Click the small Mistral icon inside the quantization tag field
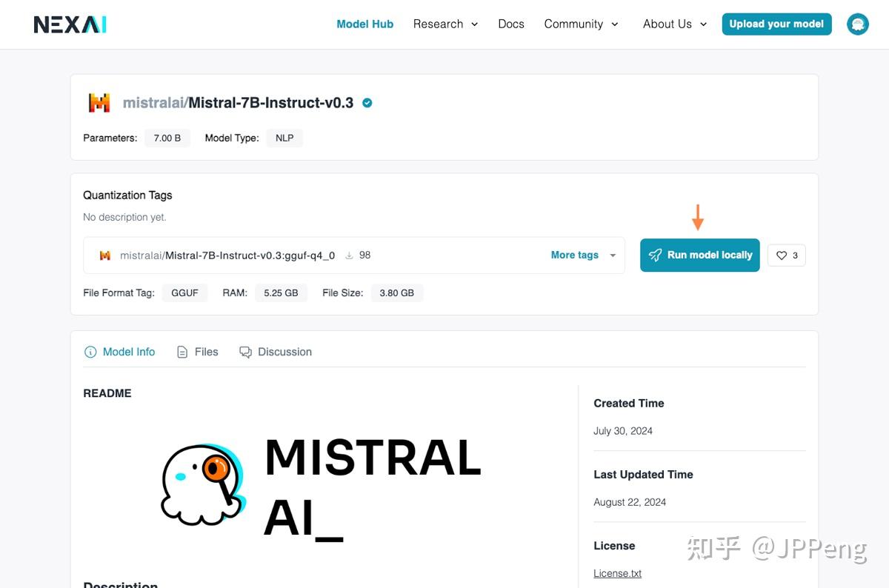 click(x=104, y=255)
